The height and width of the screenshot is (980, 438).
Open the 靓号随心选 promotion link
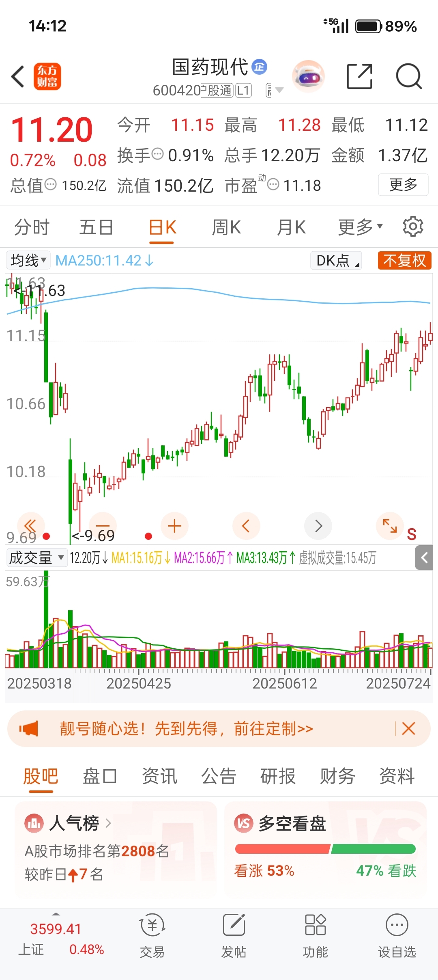187,728
